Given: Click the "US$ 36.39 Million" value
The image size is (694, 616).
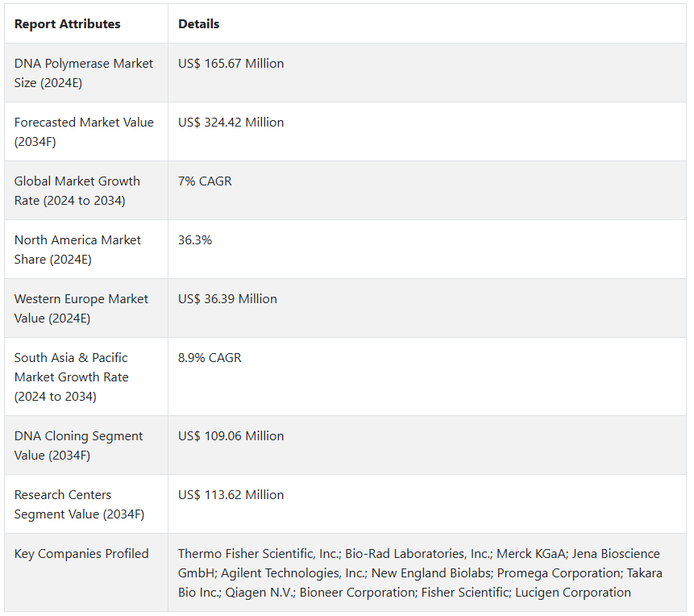Looking at the screenshot, I should [x=227, y=299].
